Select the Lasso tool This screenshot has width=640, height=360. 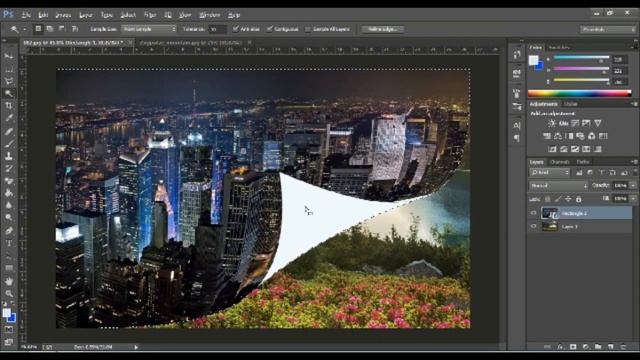click(x=9, y=81)
